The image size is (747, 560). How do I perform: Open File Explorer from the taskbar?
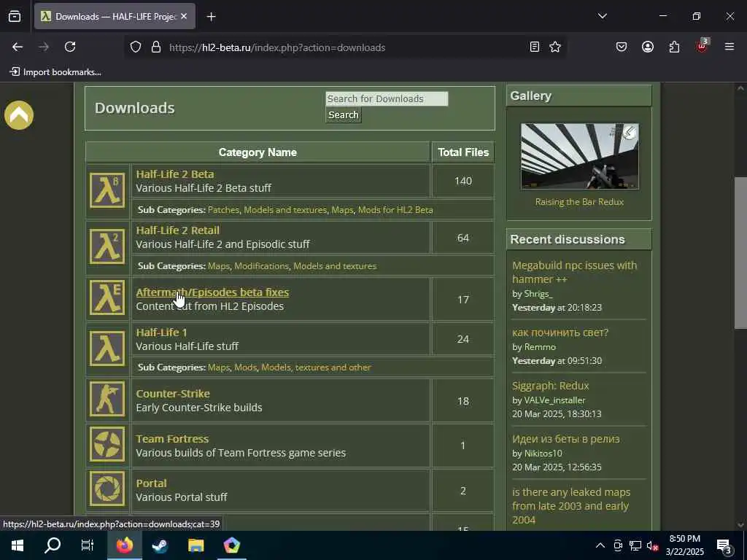tap(196, 545)
